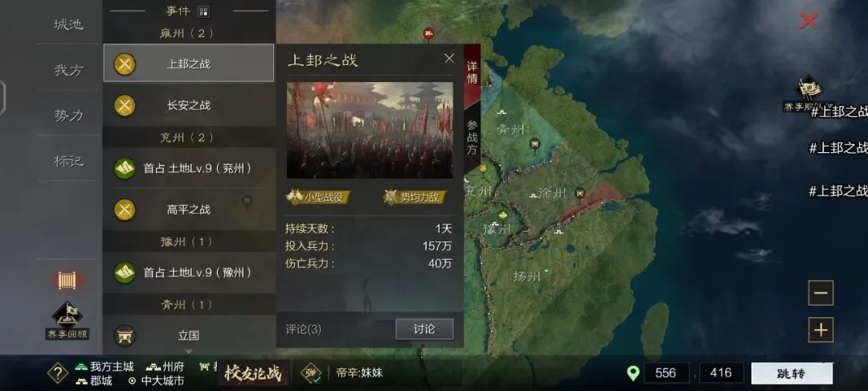Toggle event list view icon beside 事件
The height and width of the screenshot is (391, 868).
point(203,11)
